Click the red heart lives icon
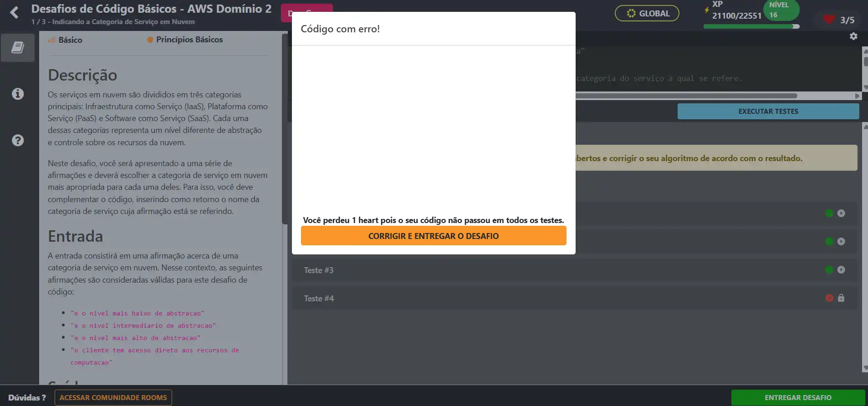Viewport: 868px width, 406px height. 829,20
